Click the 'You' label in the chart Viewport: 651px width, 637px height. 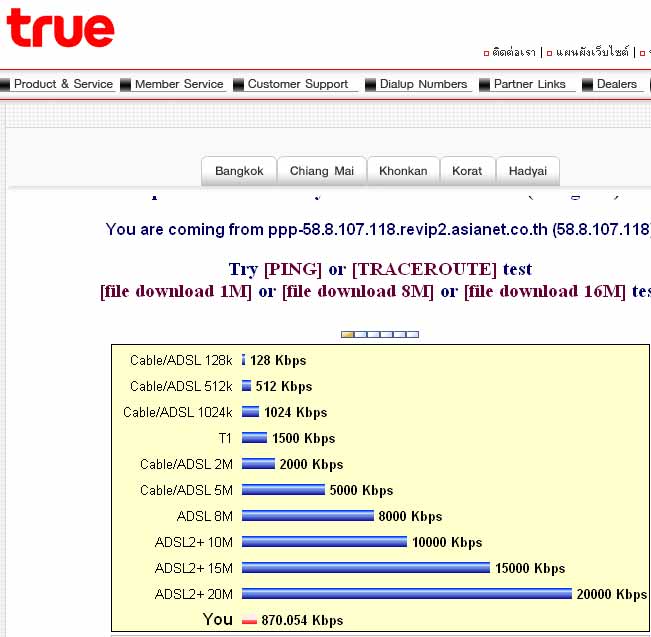click(218, 619)
